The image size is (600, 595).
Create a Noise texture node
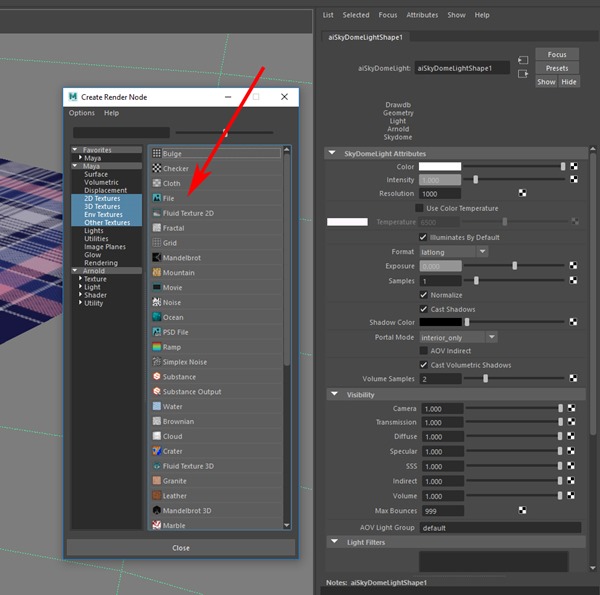pyautogui.click(x=216, y=303)
